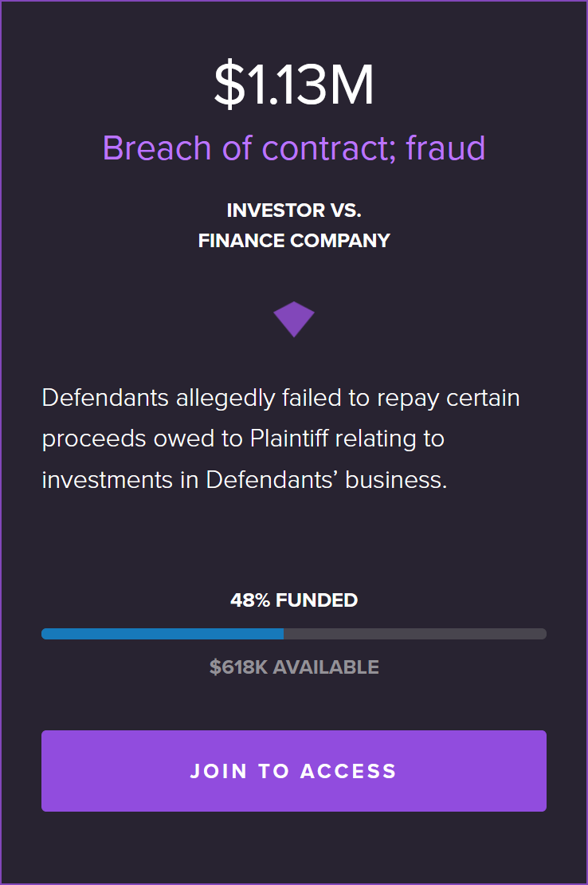Click the JOIN TO ACCESS button
This screenshot has height=885, width=588.
294,771
